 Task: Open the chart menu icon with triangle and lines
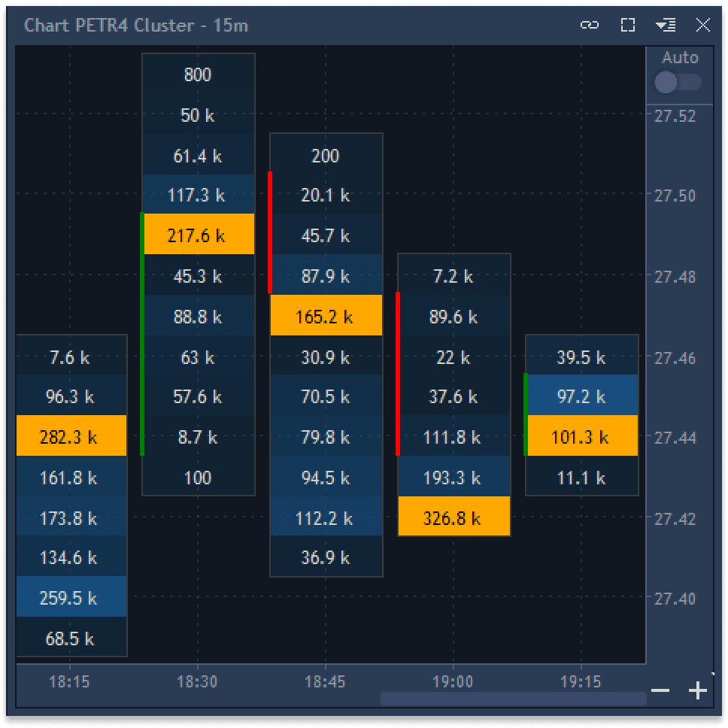click(x=666, y=25)
